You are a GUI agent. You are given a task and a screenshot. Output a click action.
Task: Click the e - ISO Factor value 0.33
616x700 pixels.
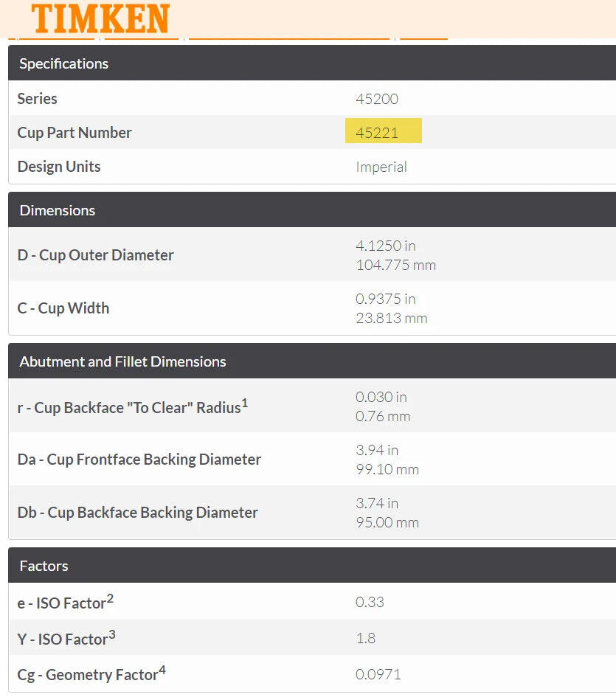(x=370, y=602)
